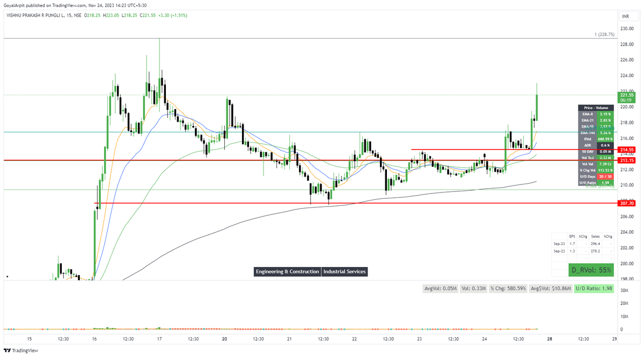644x357 pixels.
Task: Click the green U/D Ratio: 1.98 stat
Action: 594,288
